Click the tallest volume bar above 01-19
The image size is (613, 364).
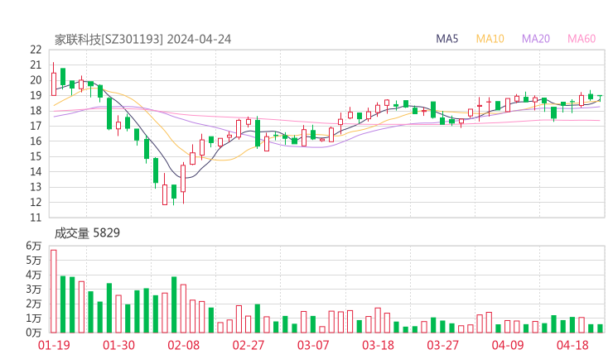tap(54, 291)
